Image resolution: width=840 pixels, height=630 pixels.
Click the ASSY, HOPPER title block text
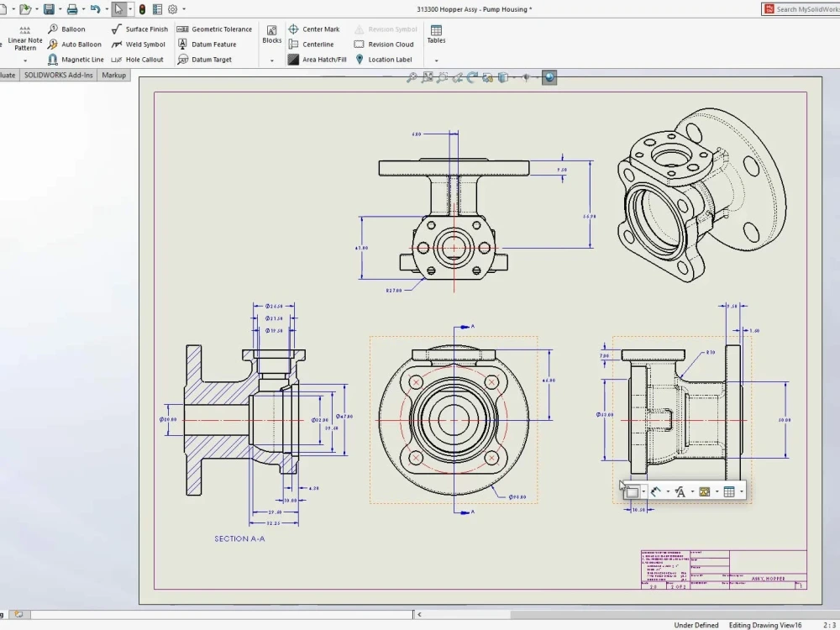point(769,579)
